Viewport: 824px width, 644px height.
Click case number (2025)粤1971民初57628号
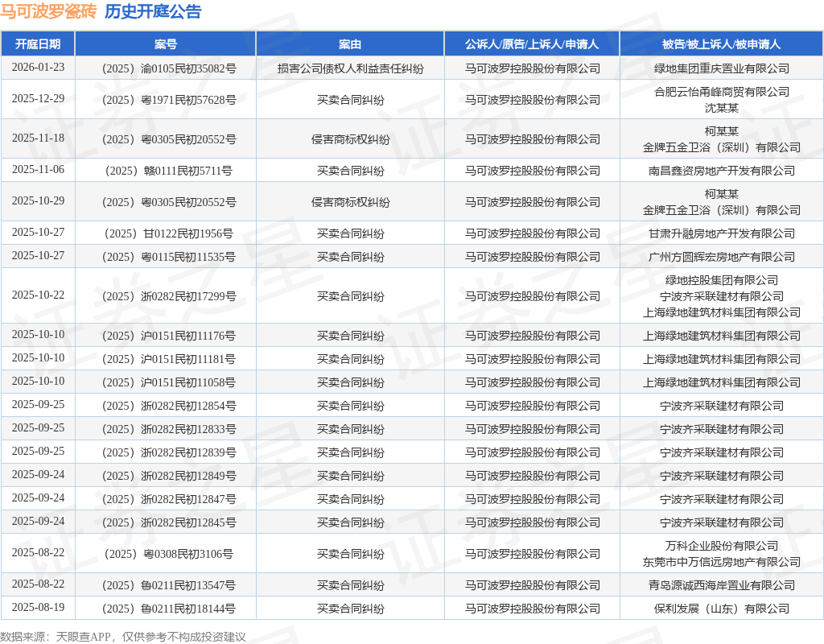tap(169, 100)
